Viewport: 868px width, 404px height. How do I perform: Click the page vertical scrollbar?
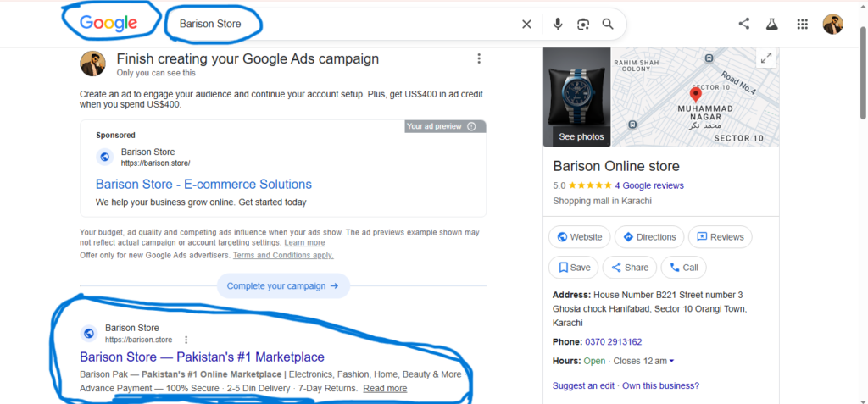(x=863, y=72)
